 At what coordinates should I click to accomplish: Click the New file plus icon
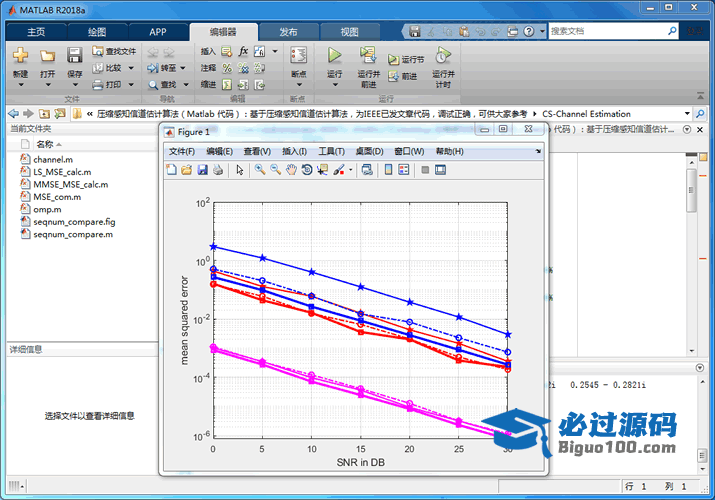pos(21,55)
